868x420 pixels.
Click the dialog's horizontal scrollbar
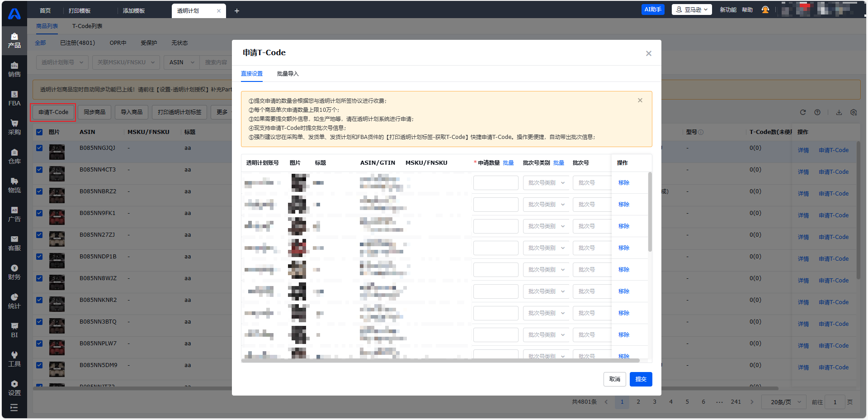point(440,361)
